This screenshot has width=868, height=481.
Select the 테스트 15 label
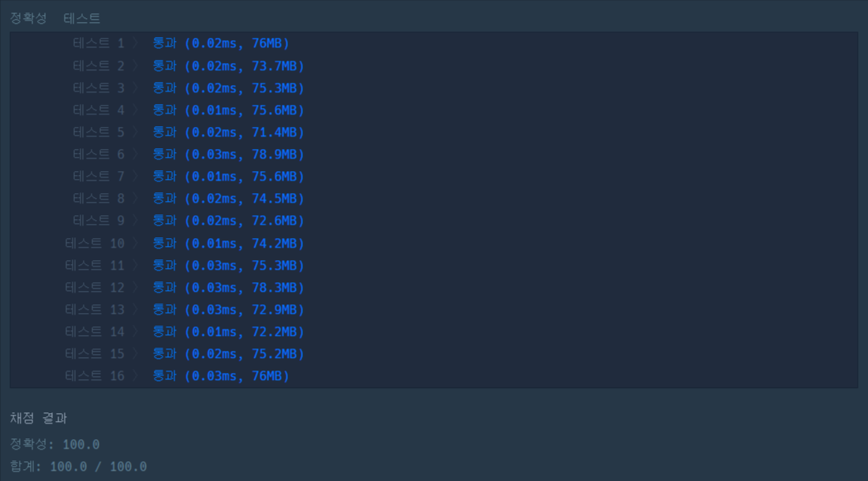click(x=95, y=354)
